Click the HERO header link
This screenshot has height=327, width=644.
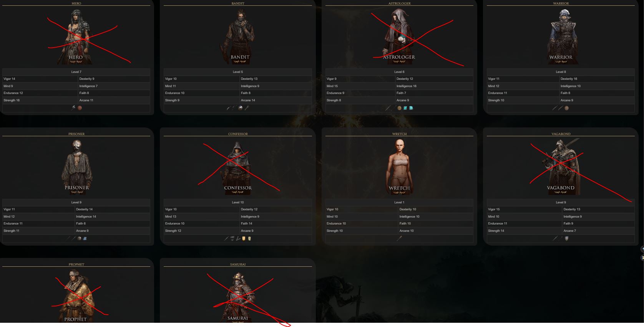coord(76,3)
